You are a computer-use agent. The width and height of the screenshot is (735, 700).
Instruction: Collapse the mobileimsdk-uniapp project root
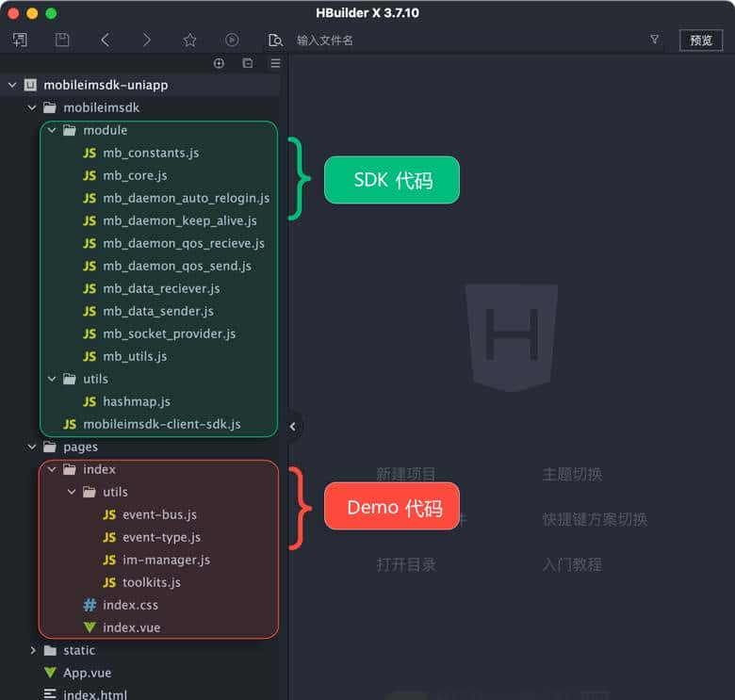click(12, 85)
